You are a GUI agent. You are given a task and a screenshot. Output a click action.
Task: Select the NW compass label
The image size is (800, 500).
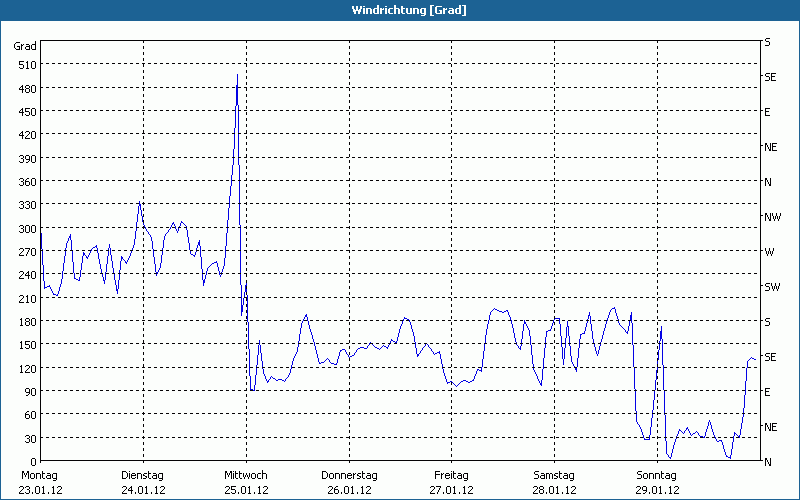pos(772,217)
